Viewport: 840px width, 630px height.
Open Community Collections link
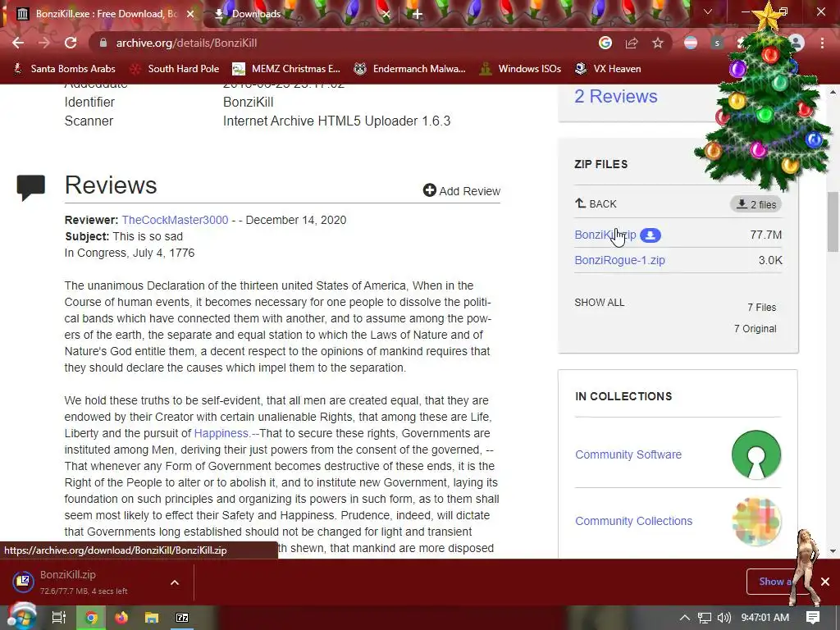(x=634, y=521)
